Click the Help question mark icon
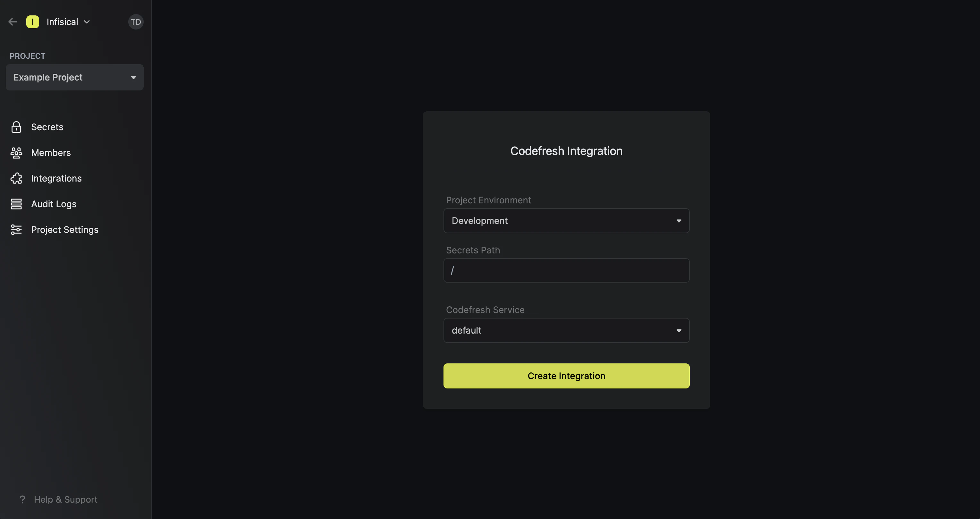This screenshot has width=980, height=519. pos(22,499)
